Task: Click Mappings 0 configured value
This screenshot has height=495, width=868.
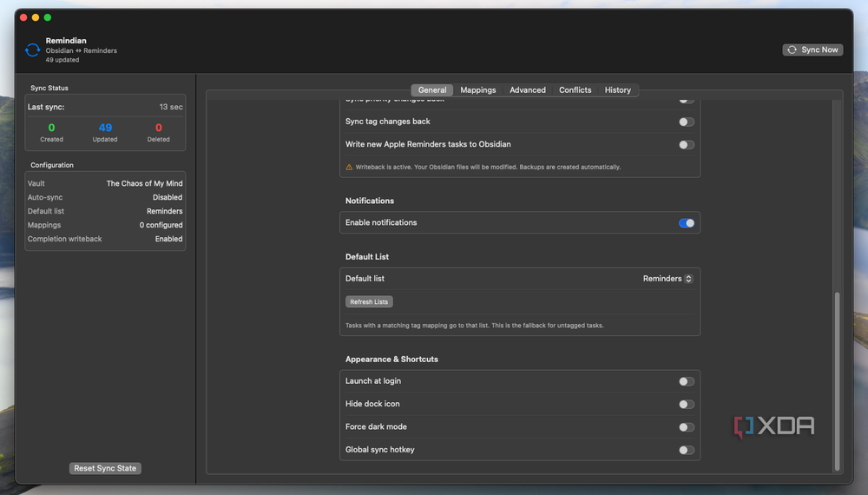Action: (161, 225)
